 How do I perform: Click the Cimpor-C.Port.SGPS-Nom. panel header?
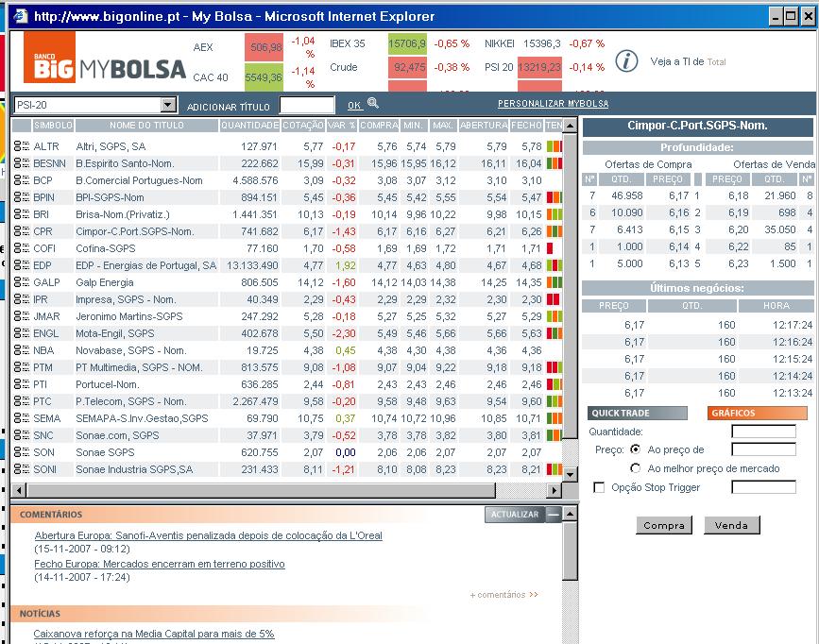coord(697,126)
